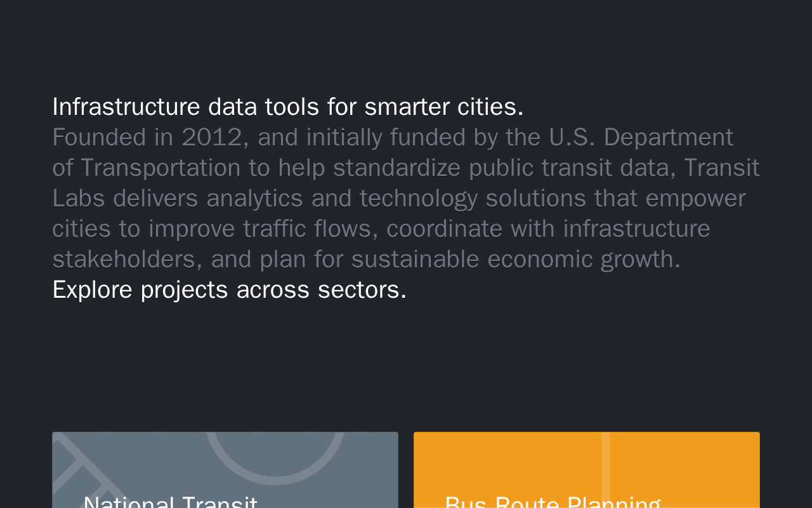This screenshot has height=508, width=812.
Task: Click the words 'of Transportation' in the paragraph
Action: click(147, 168)
